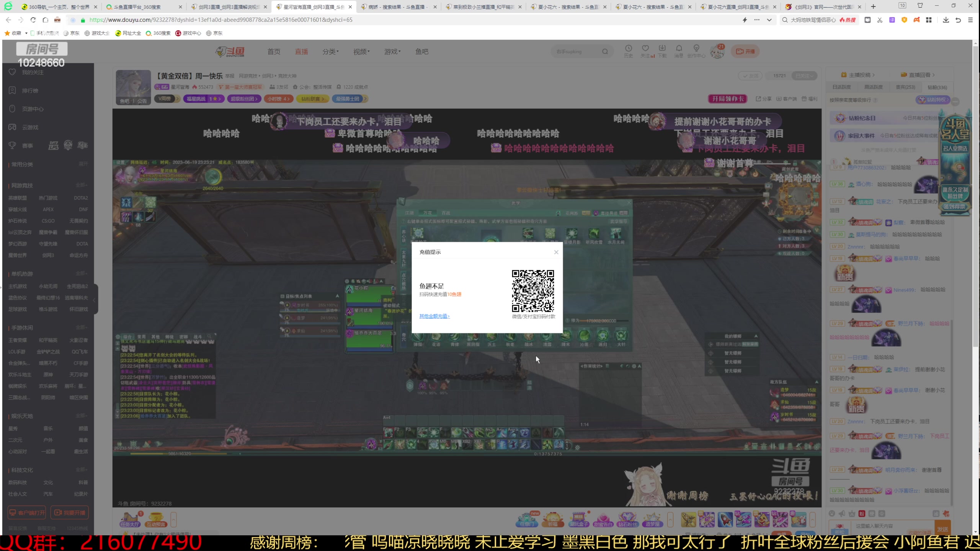Open the 关注 heart icon in header
Screen dimensions: 980x551
646,51
